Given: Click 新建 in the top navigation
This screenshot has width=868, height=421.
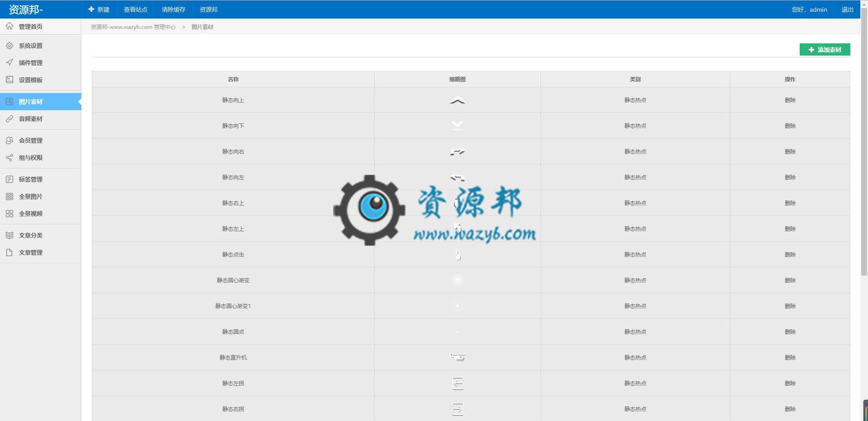Looking at the screenshot, I should tap(99, 9).
